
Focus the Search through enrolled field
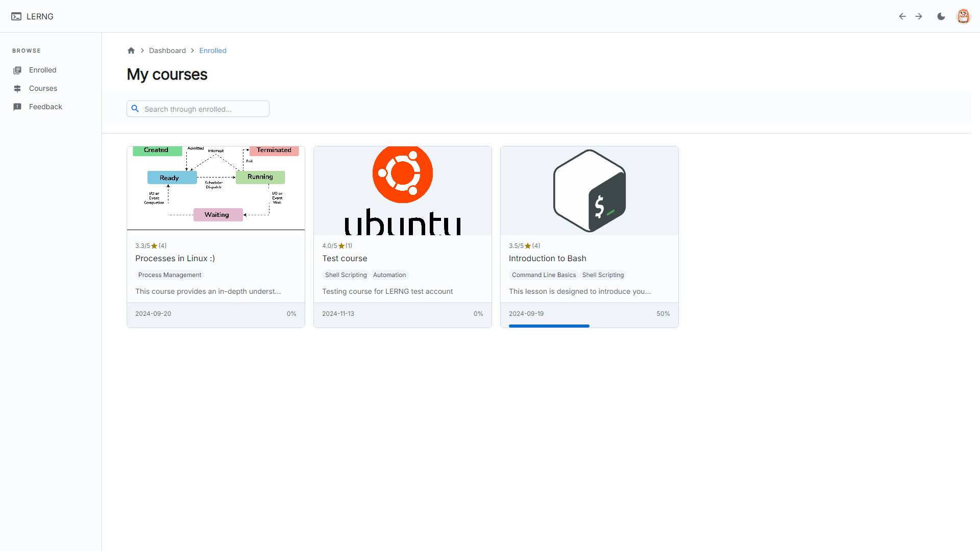[204, 109]
